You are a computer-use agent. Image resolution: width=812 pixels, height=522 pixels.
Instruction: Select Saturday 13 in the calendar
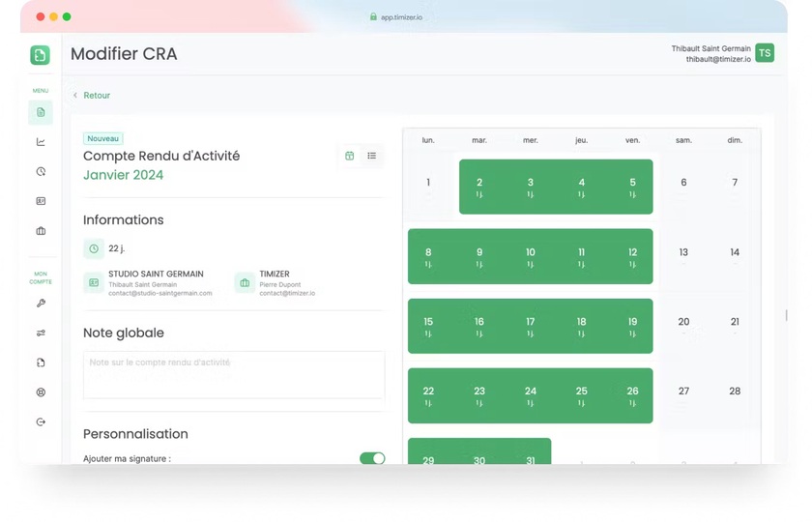(683, 252)
